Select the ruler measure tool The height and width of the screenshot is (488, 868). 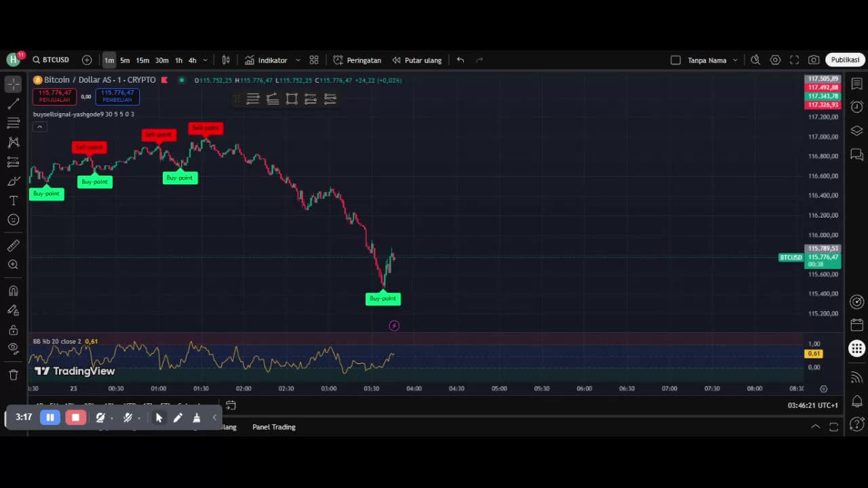[x=13, y=245]
